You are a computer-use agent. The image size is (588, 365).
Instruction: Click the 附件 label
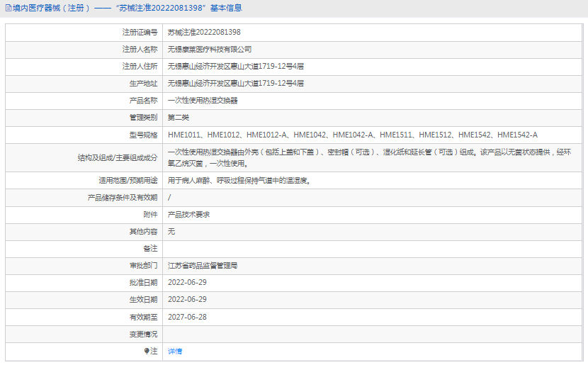150,215
